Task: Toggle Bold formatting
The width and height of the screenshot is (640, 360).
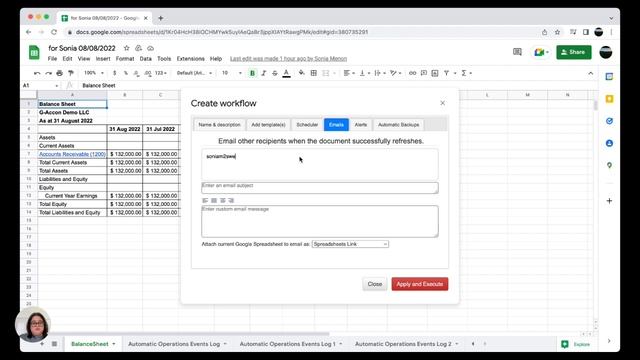Action: [x=252, y=73]
